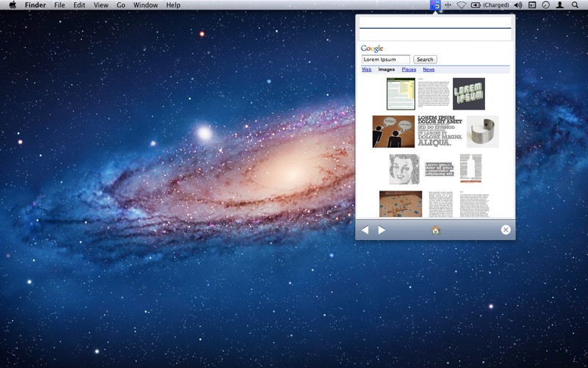
Task: Click the home icon in the popup toolbar
Action: (x=435, y=230)
